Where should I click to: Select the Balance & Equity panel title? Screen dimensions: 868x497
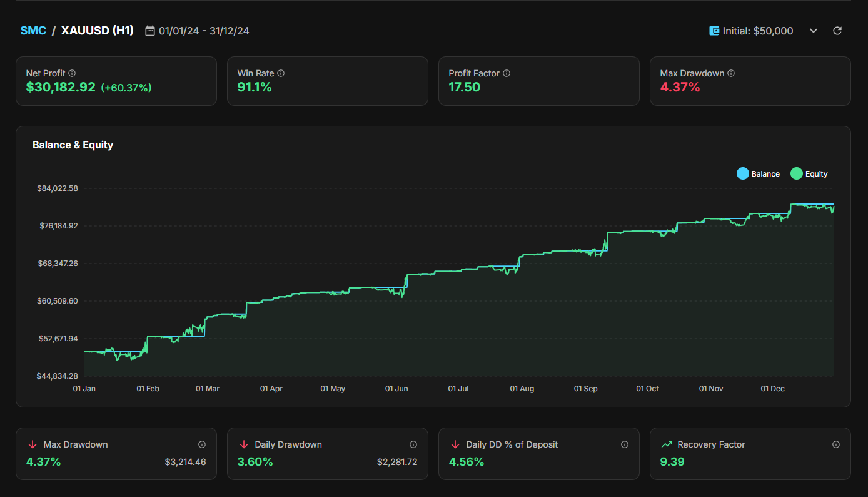tap(73, 145)
